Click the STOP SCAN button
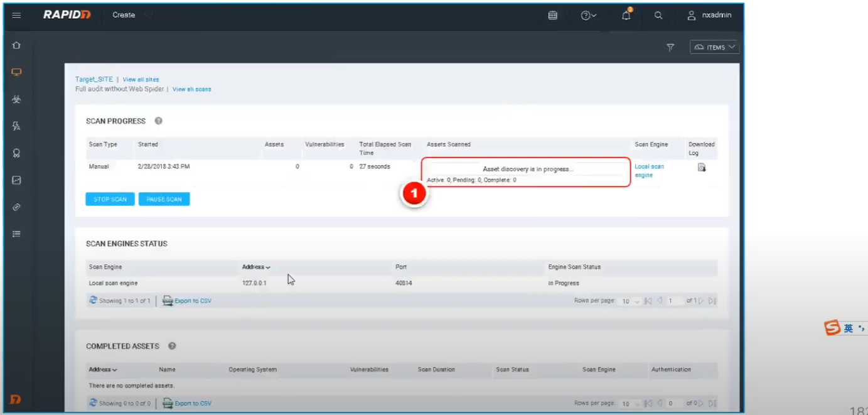The height and width of the screenshot is (415, 868). pos(110,199)
